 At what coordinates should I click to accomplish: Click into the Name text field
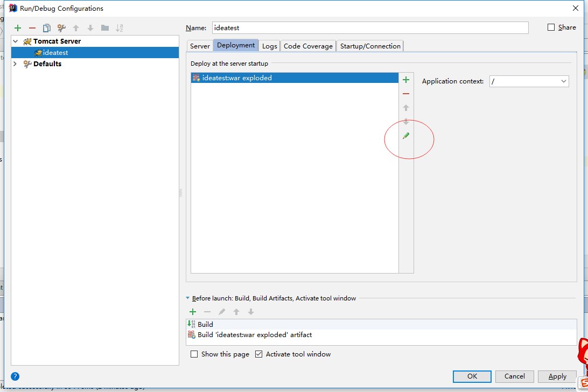point(369,27)
